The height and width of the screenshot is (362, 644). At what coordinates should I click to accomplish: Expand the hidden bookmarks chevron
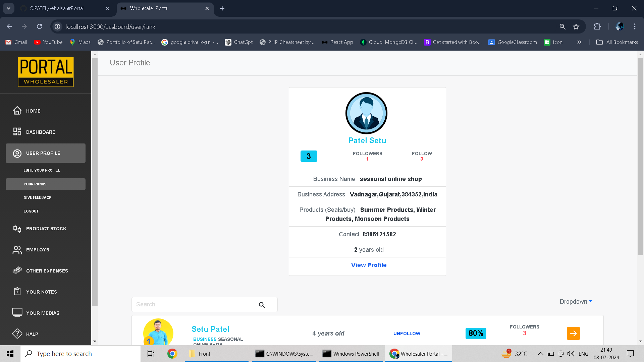(579, 42)
